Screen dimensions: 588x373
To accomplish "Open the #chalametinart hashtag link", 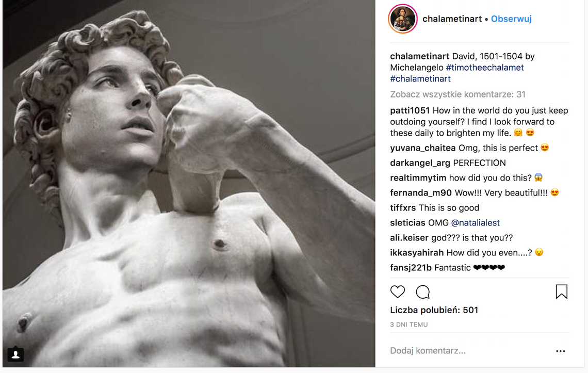I will coord(420,79).
